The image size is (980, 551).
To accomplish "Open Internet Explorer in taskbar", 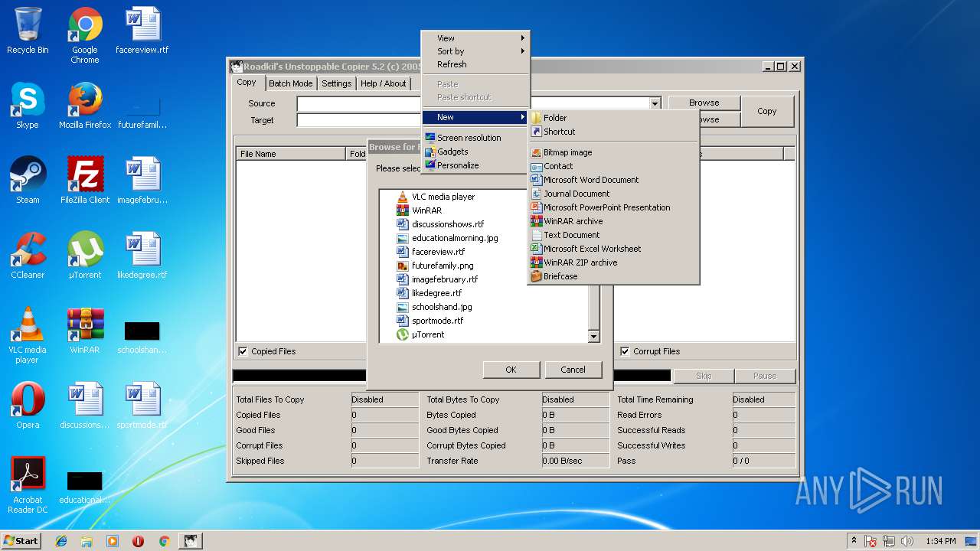I will click(x=61, y=541).
